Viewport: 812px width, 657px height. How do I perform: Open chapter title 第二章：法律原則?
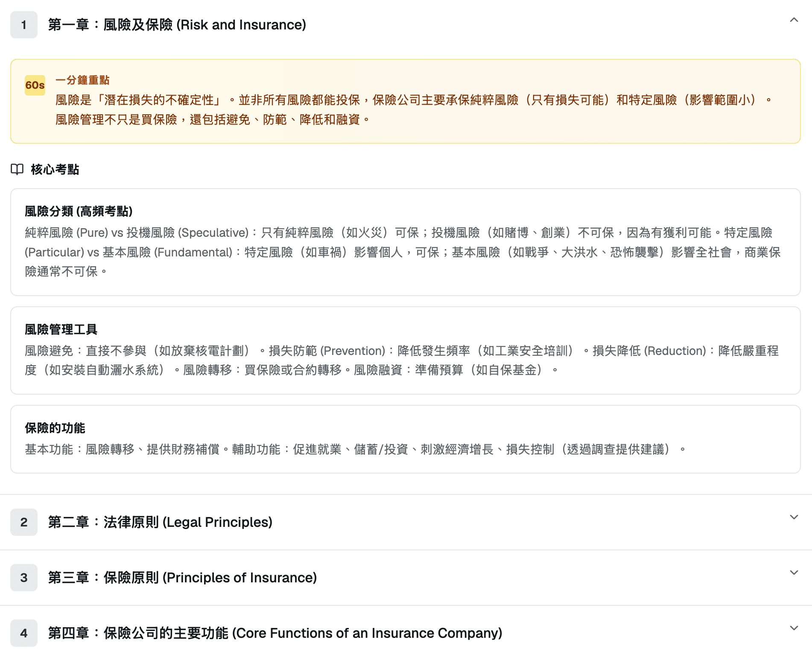click(x=160, y=522)
